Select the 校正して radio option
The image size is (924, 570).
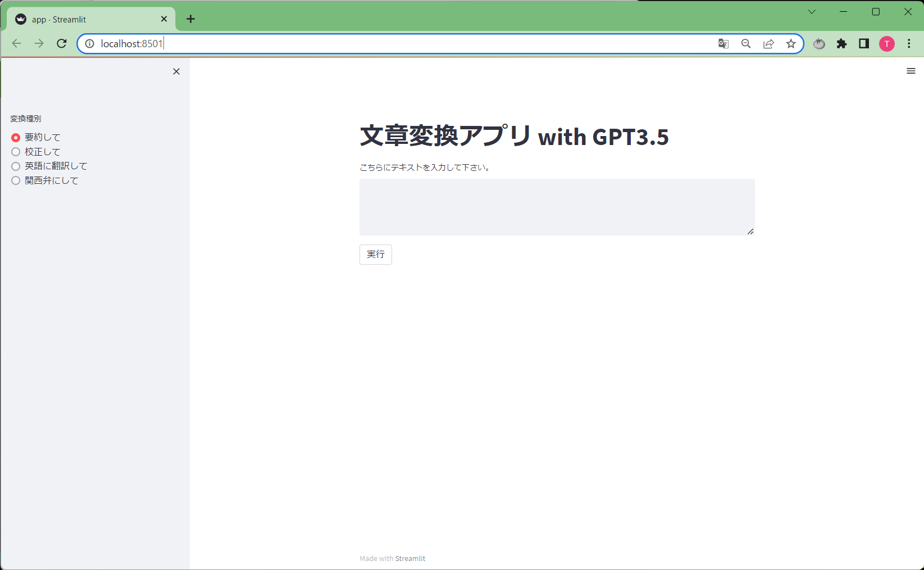point(35,152)
